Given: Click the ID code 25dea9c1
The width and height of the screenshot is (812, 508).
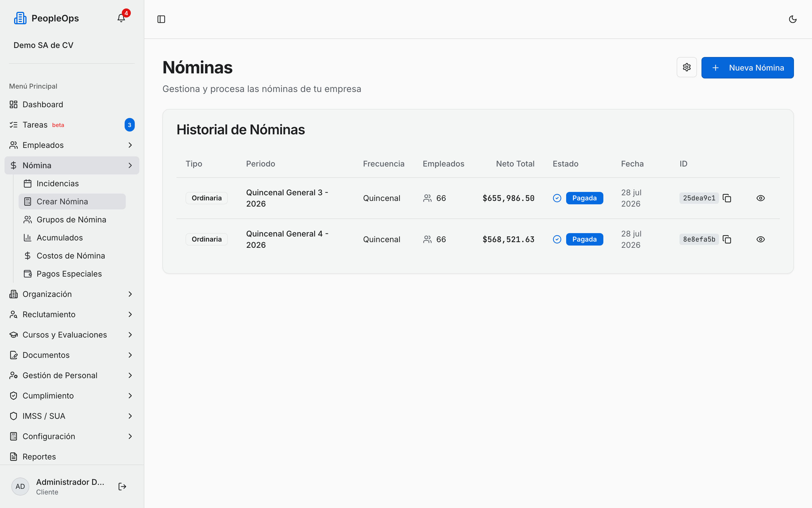Looking at the screenshot, I should pyautogui.click(x=699, y=198).
